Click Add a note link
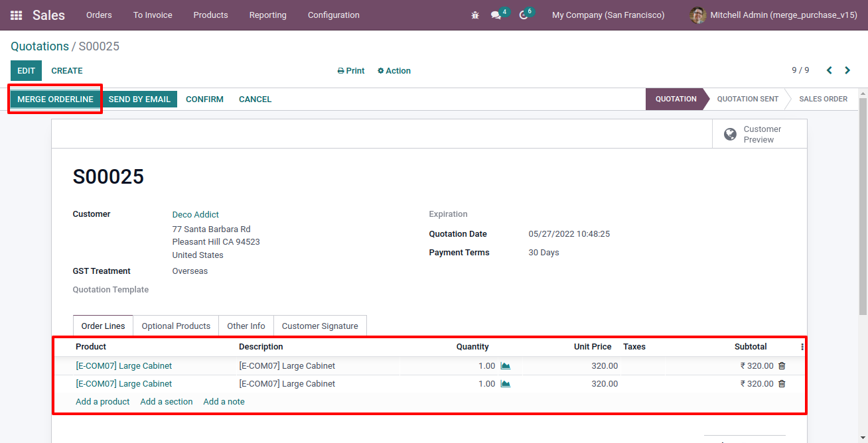The image size is (868, 443). pos(224,402)
